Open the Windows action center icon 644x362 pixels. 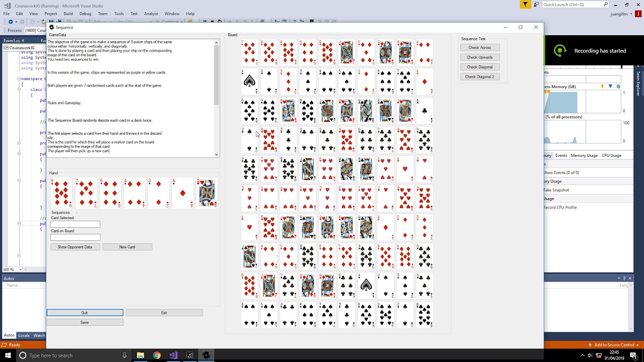coord(635,355)
